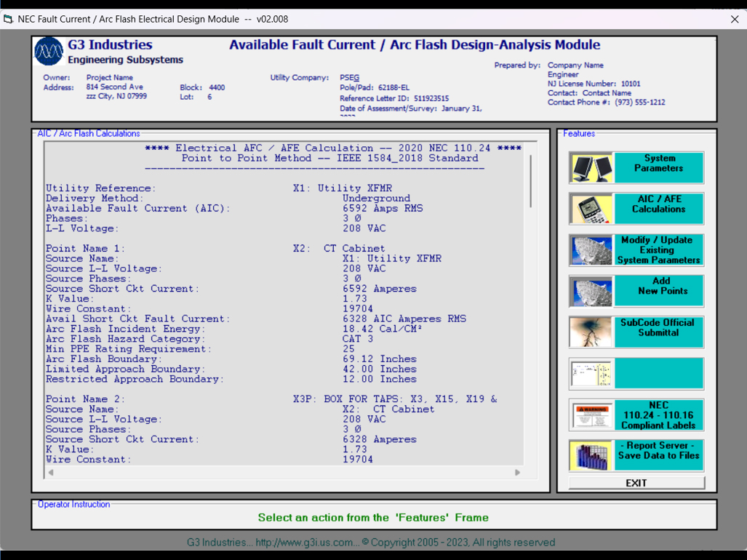Click the Add New Points satellite dish icon
Viewport: 747px width, 560px height.
(x=591, y=291)
